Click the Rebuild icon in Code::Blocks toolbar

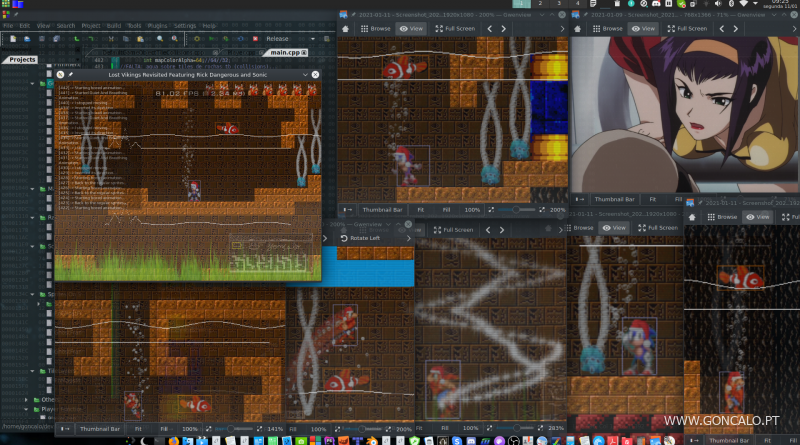pyautogui.click(x=241, y=39)
